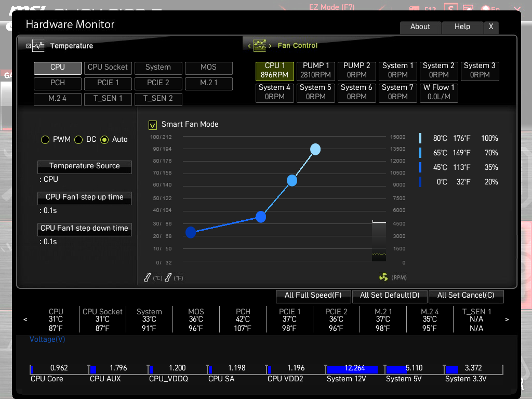Open CPU Fan1 step up time setting
532x399 pixels.
[x=85, y=198]
